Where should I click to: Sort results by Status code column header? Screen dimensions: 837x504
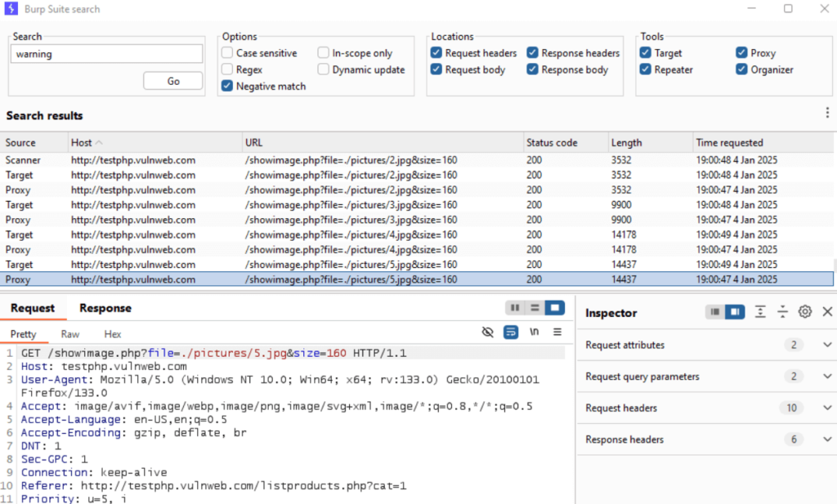[x=566, y=142]
